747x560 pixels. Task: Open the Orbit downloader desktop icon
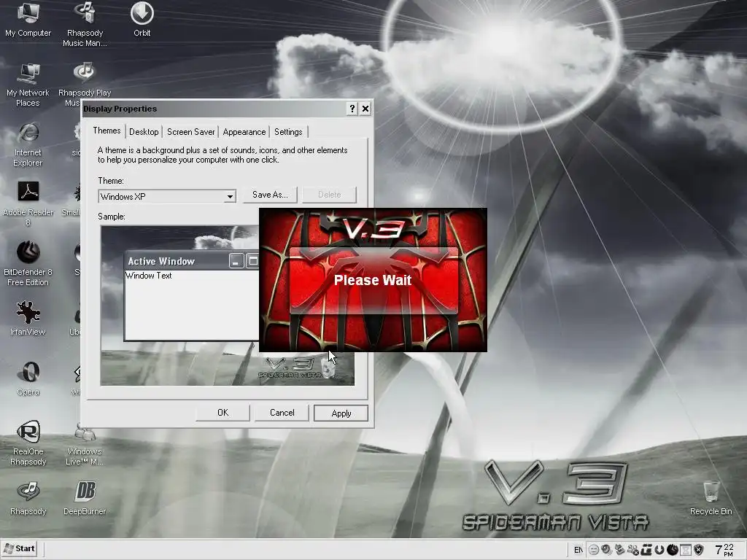(142, 19)
